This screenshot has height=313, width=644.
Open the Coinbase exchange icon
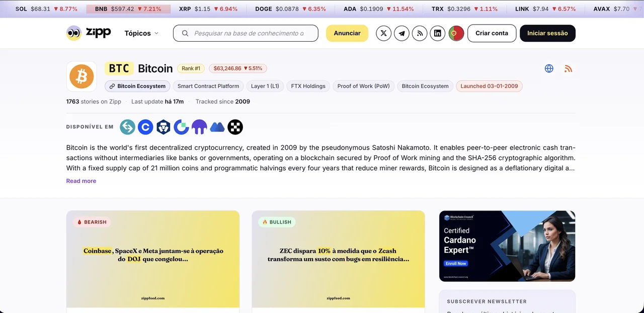tap(145, 127)
